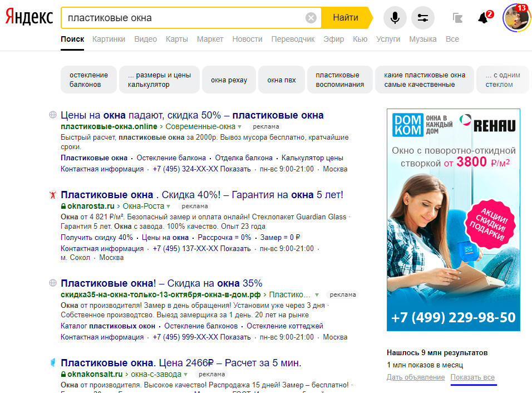The height and width of the screenshot is (393, 532).
Task: Select the Поиск tab
Action: tap(72, 39)
